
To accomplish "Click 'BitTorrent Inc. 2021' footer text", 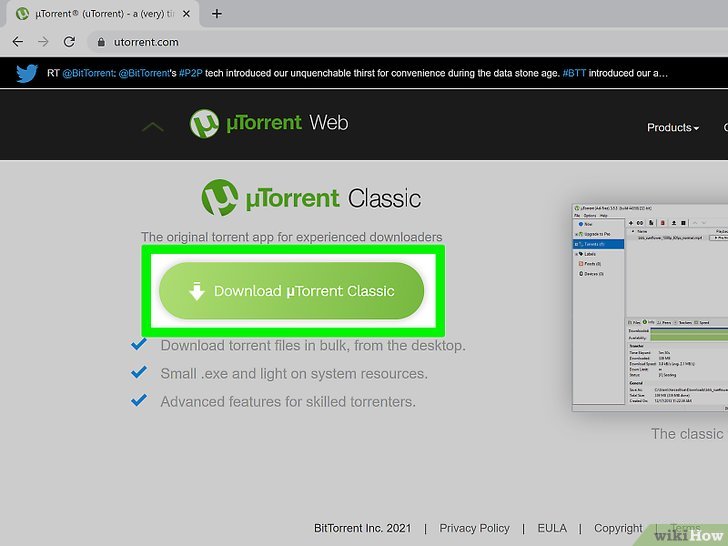I will tap(363, 528).
